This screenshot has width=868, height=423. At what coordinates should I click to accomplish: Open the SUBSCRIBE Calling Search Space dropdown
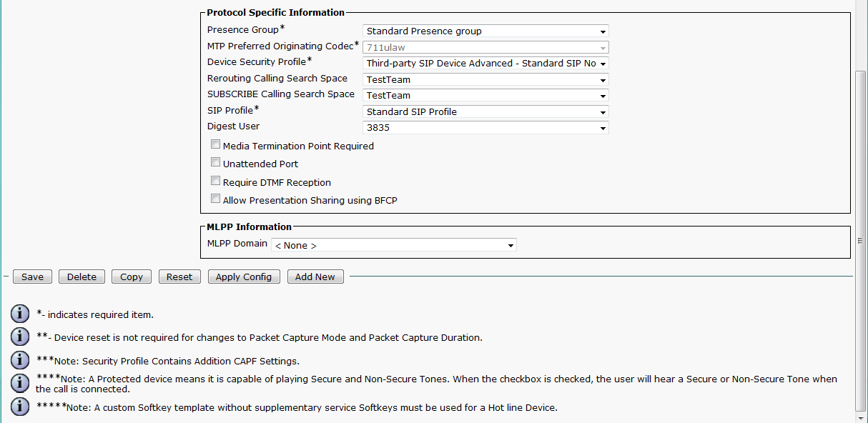485,96
